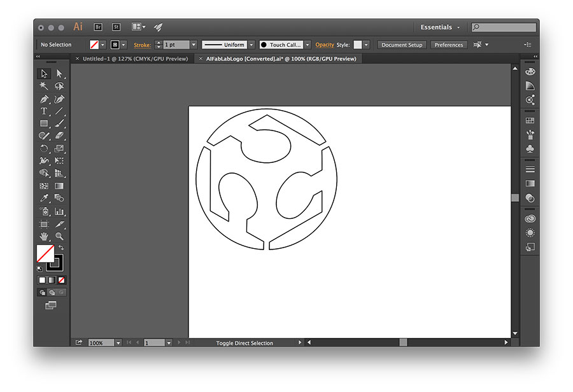
Task: Select the Warp width tool
Action: [x=44, y=161]
